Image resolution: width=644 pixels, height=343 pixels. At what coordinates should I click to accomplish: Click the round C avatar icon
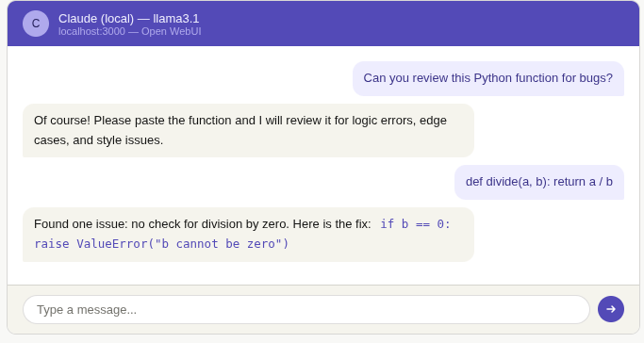[x=36, y=24]
